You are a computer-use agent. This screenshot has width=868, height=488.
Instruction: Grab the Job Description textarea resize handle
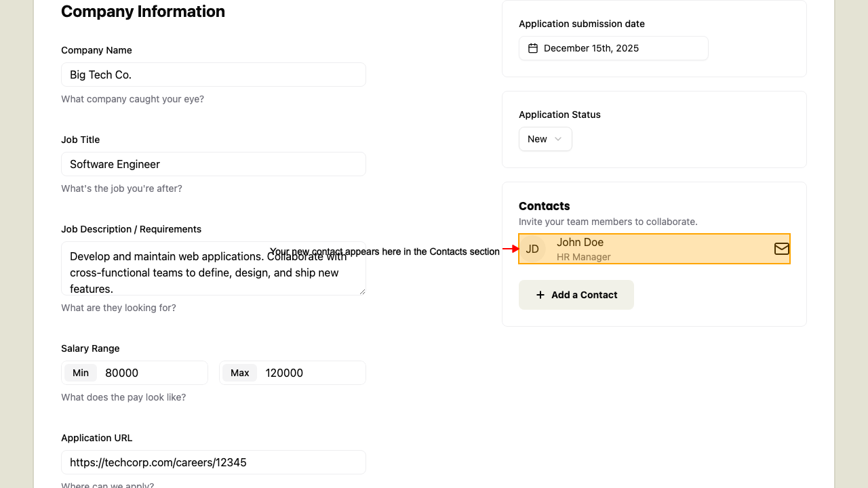362,291
